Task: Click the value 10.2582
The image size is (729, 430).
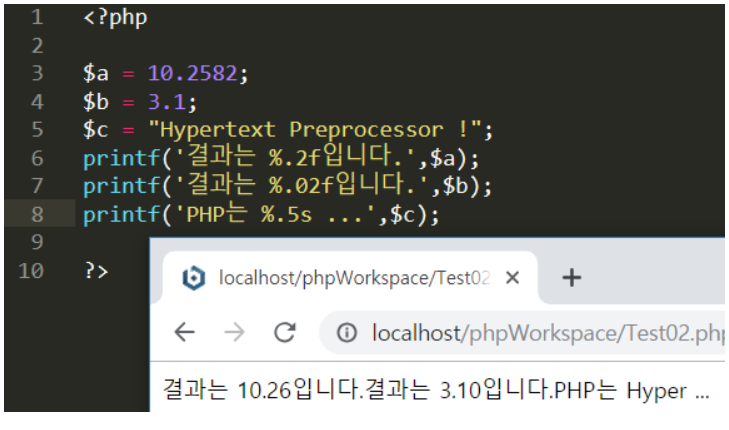Action: [192, 73]
